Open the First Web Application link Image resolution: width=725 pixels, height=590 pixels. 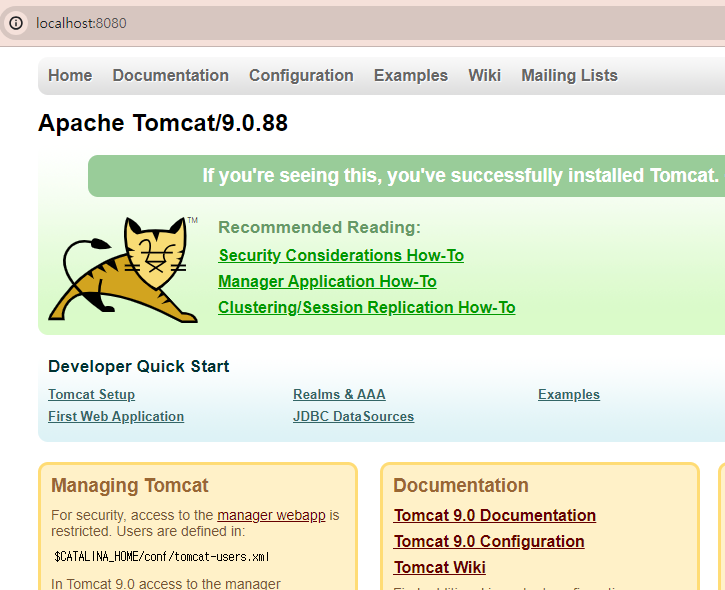tap(116, 416)
